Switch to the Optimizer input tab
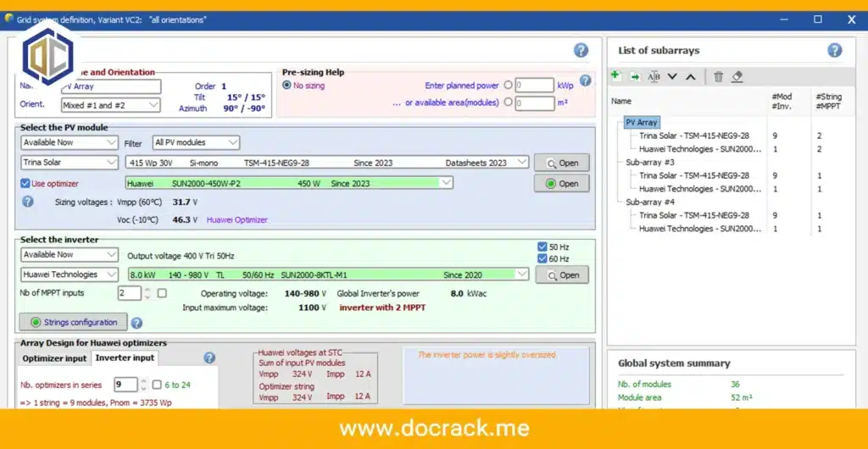 click(54, 358)
